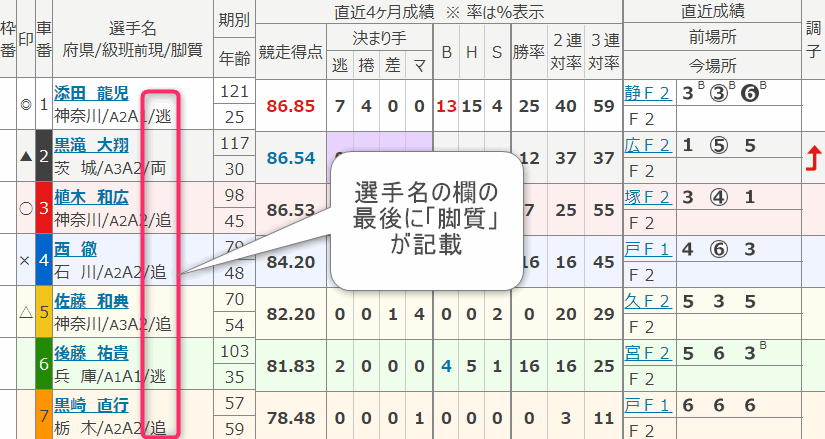Screen dimensions: 825x439
Task: Open racer 後藤 祐貴 profile link
Action: (x=91, y=353)
